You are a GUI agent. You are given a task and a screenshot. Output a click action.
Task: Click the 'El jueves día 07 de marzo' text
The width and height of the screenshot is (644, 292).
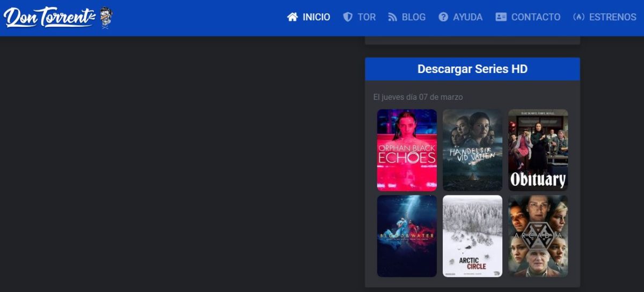click(x=418, y=97)
